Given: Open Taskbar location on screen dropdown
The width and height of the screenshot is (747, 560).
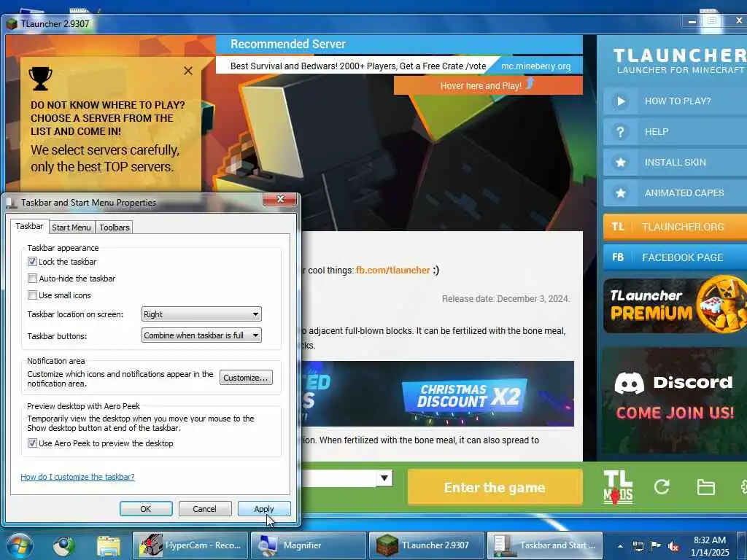Looking at the screenshot, I should [x=201, y=314].
